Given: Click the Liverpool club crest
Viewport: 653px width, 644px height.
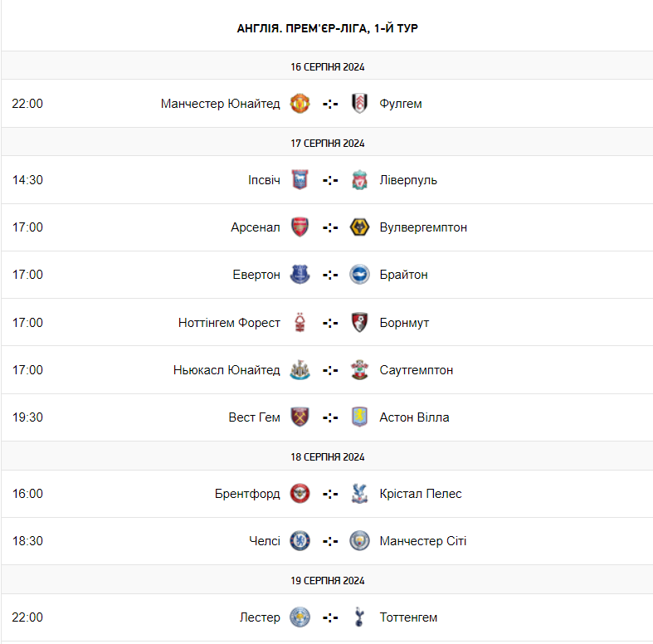Looking at the screenshot, I should pos(359,180).
